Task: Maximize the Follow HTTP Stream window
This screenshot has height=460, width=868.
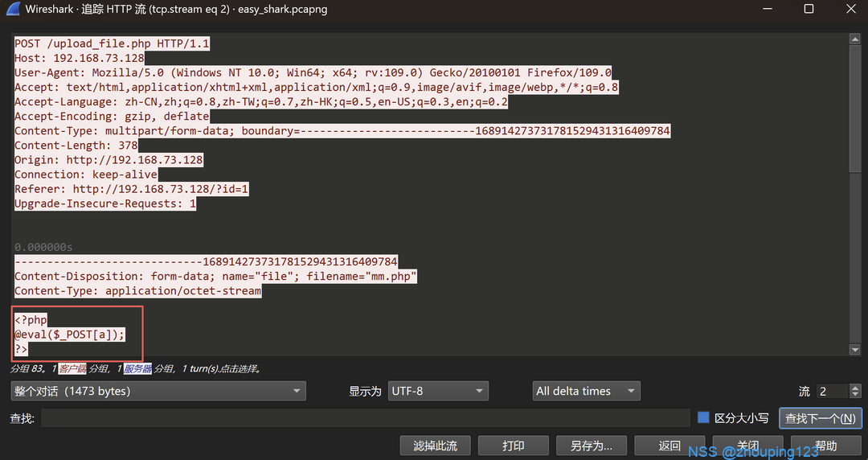Action: click(x=809, y=10)
